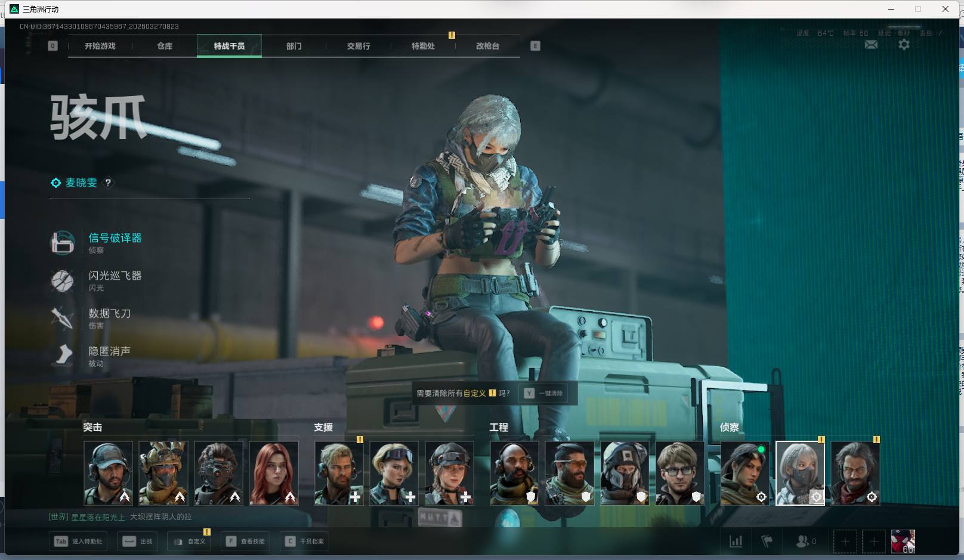This screenshot has height=560, width=964.
Task: Select the first 工程 operator with headphones
Action: coord(514,474)
